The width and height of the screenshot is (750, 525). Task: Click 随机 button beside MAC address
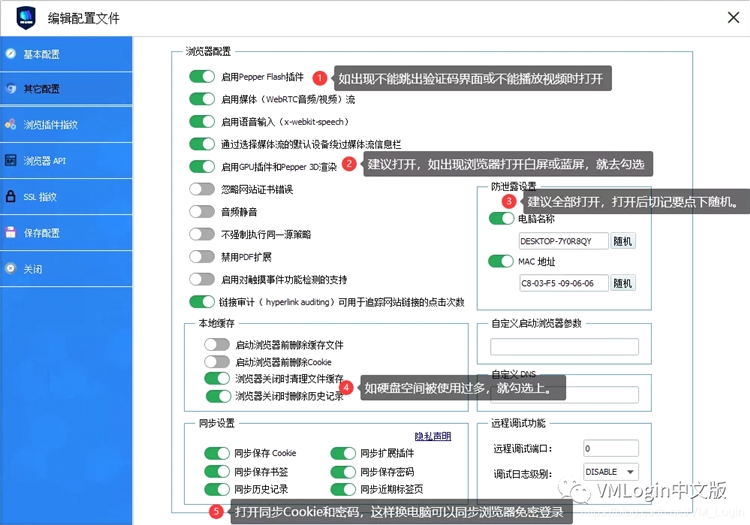click(x=623, y=283)
